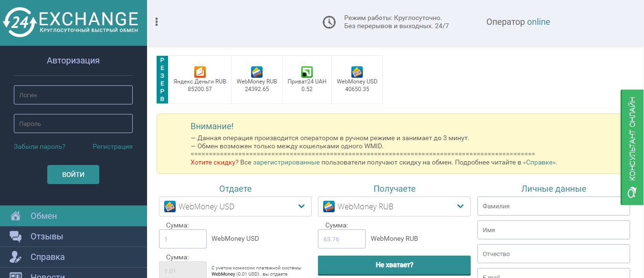Click the Логин input field
644x278 pixels.
click(x=73, y=95)
